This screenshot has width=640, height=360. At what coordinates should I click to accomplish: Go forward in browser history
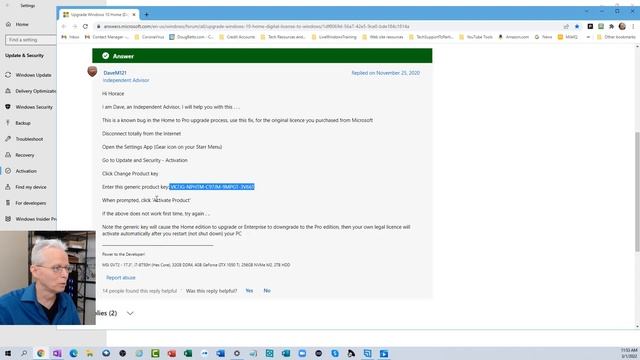pos(75,27)
